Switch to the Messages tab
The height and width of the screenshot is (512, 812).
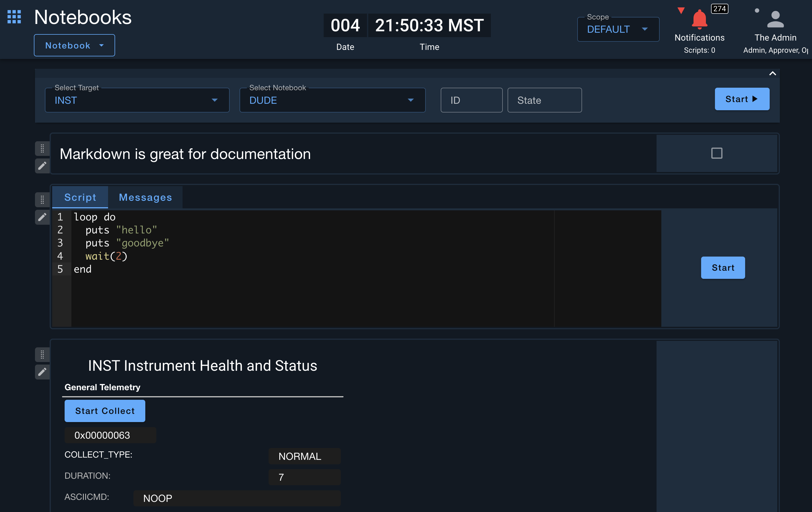[x=145, y=197]
